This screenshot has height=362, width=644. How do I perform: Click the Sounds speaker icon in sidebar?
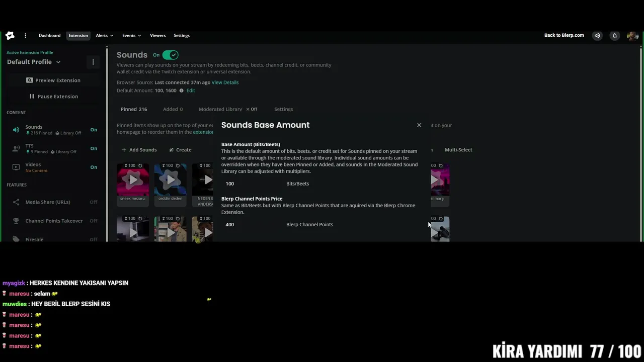[16, 130]
